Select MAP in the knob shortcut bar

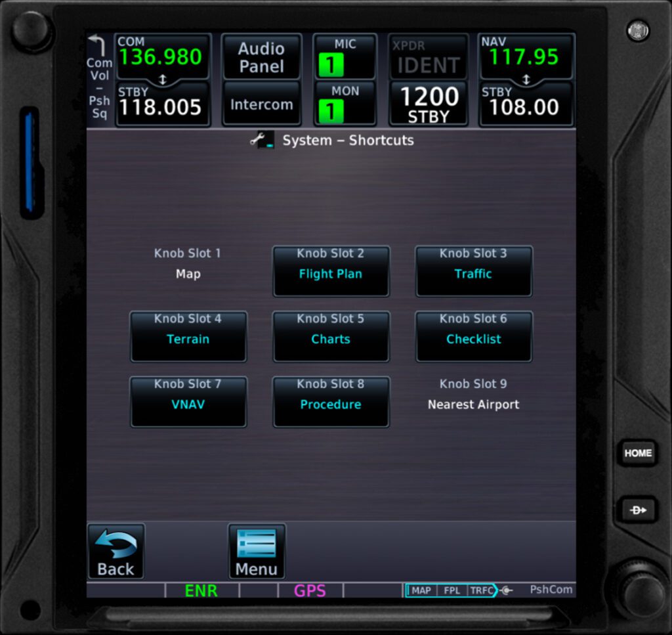[421, 590]
